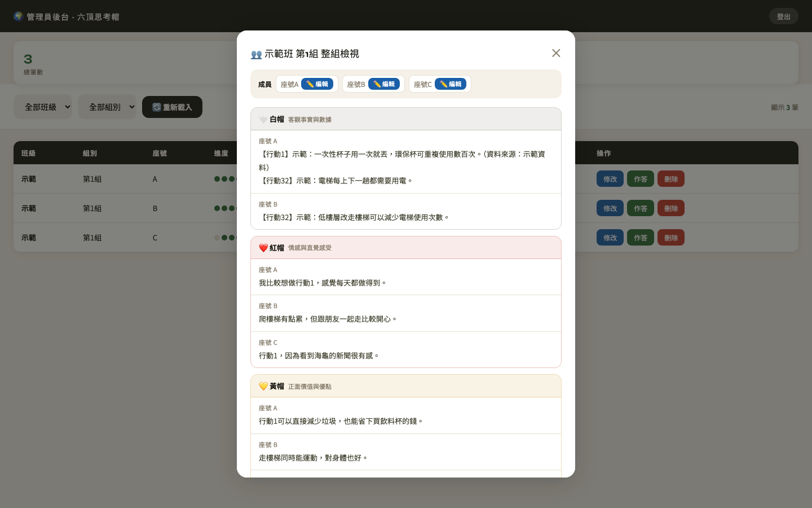Select the 白帽 section header

[406, 119]
